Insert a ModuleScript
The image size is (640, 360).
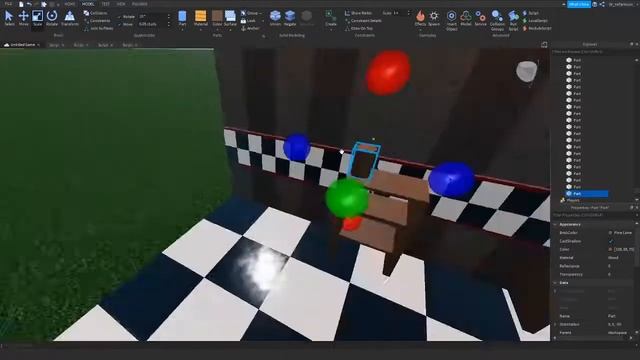click(x=537, y=28)
